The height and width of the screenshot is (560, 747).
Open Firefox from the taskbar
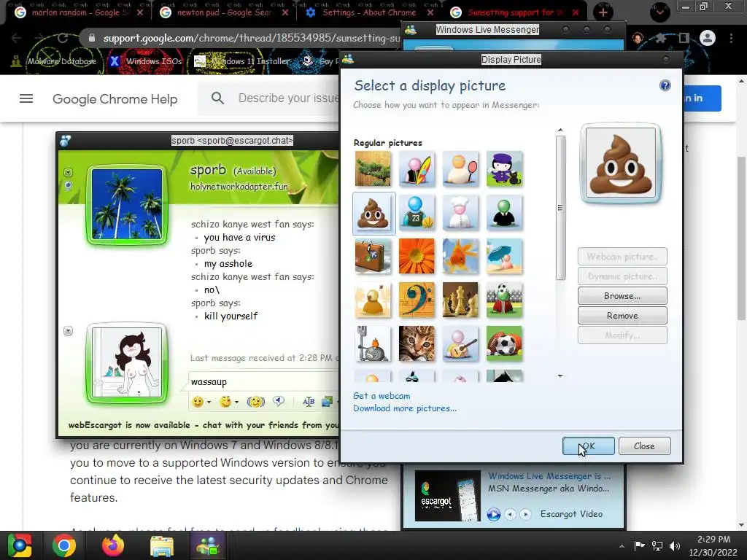pyautogui.click(x=113, y=545)
